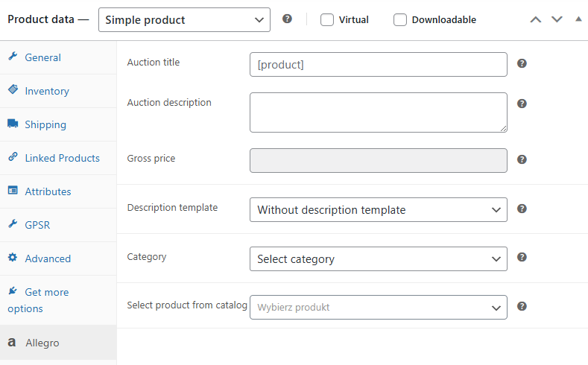Enable the Downloadable checkbox
Viewport: 588px width, 365px height.
(x=399, y=19)
